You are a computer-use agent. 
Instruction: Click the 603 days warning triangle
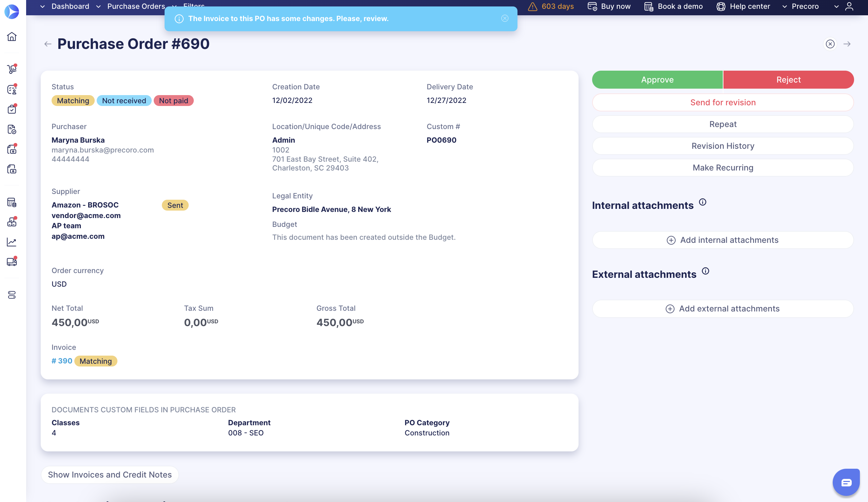(x=533, y=6)
